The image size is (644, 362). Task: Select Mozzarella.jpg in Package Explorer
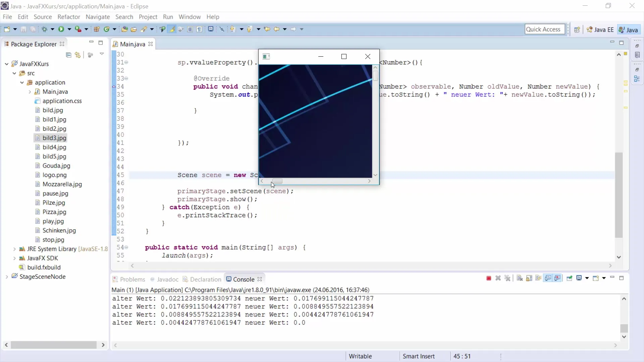58,184
